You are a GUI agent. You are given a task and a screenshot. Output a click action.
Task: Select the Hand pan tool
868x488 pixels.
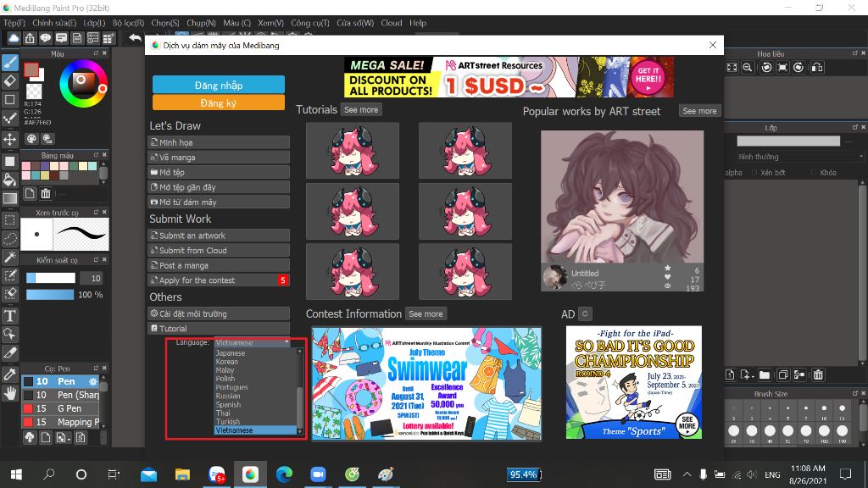(10, 393)
